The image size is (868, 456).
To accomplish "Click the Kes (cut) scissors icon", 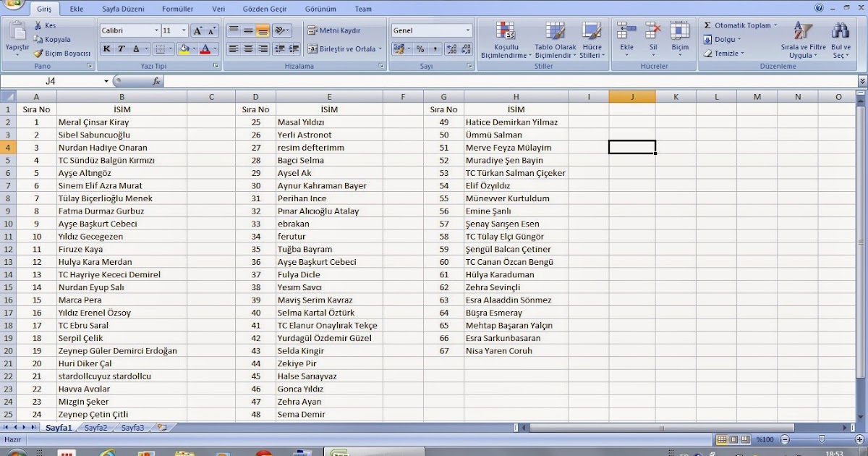I will pyautogui.click(x=38, y=25).
